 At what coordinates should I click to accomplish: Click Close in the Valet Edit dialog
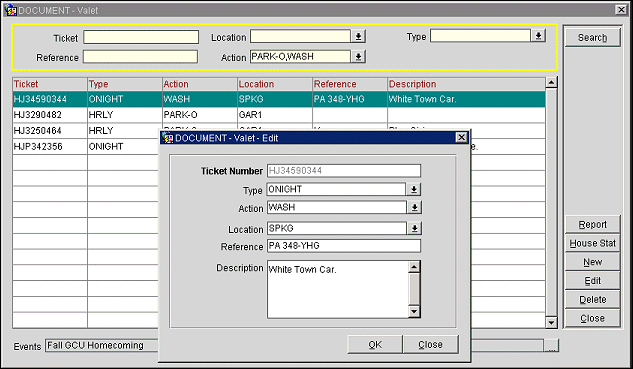430,344
